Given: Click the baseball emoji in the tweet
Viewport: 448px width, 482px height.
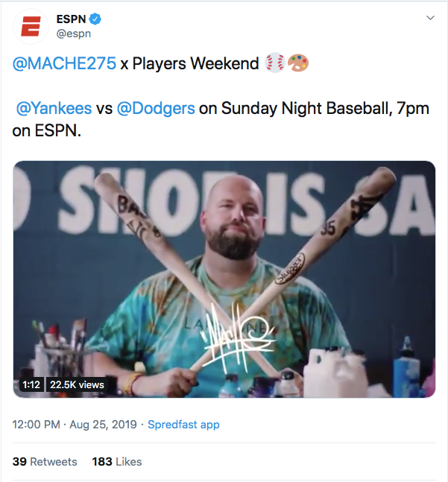Looking at the screenshot, I should click(273, 63).
